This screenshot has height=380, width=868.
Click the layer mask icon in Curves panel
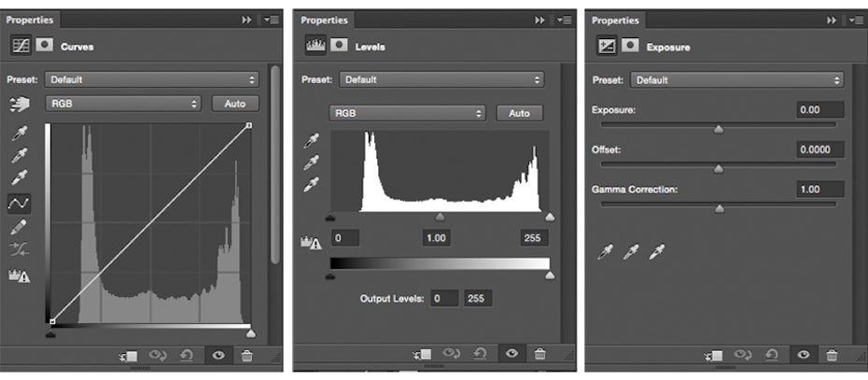coord(44,46)
